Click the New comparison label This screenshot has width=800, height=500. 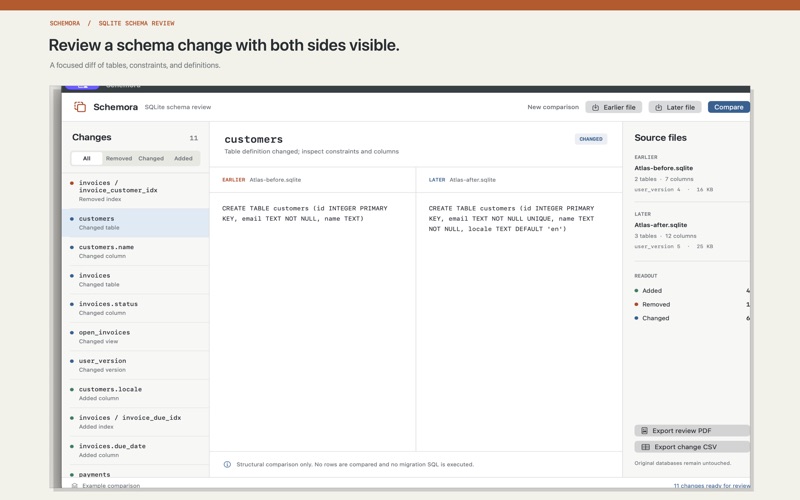point(553,107)
